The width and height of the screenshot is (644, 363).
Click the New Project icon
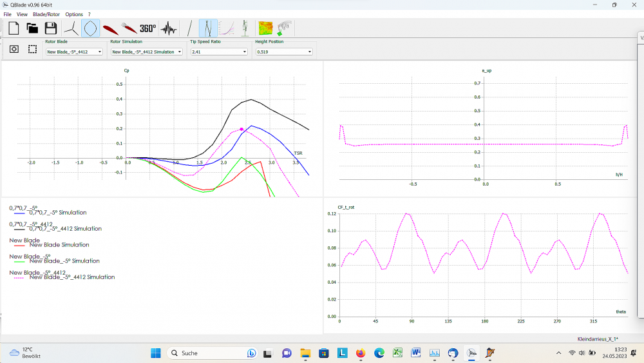click(x=14, y=28)
